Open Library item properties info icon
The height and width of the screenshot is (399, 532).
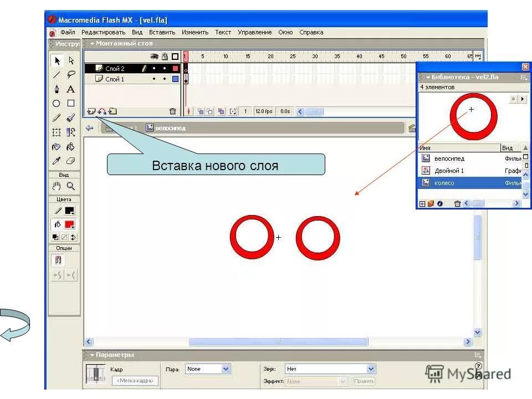click(x=440, y=203)
